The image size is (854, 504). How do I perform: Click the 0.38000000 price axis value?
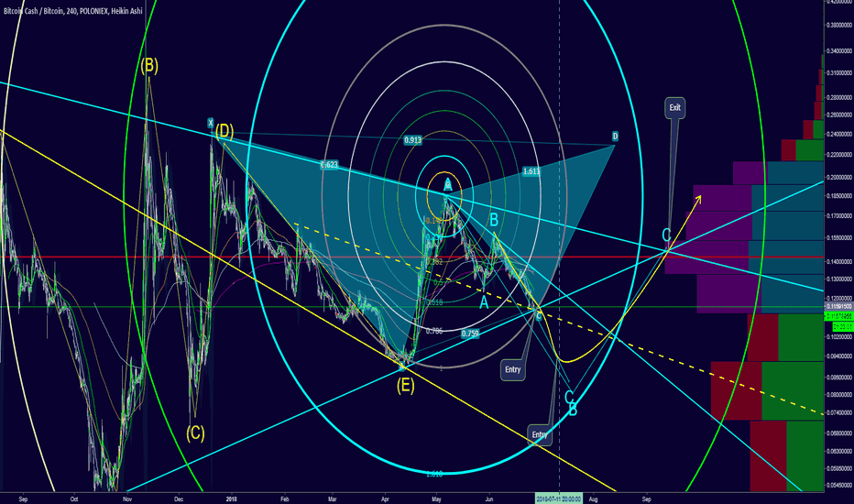[x=839, y=25]
